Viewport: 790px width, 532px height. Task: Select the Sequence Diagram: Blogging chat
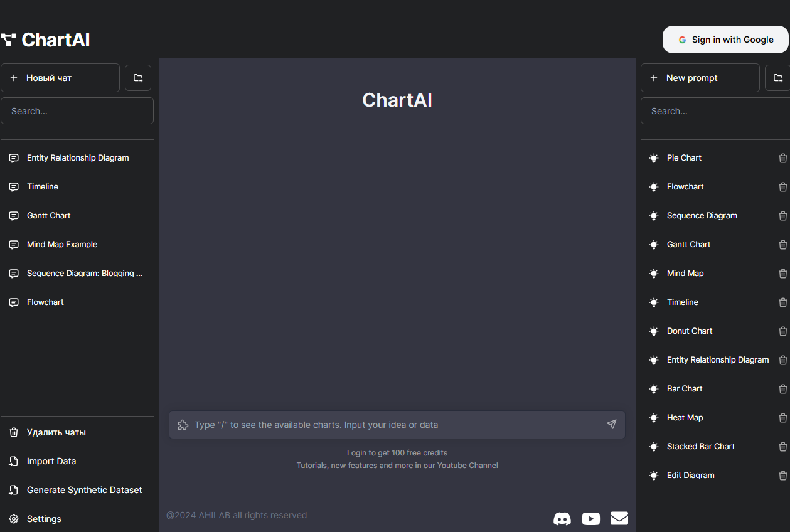(85, 274)
